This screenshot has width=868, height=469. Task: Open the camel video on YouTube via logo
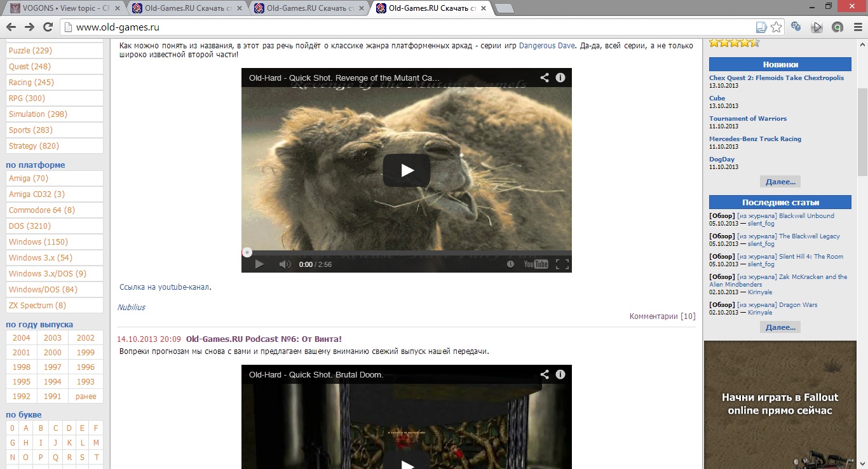pos(536,264)
